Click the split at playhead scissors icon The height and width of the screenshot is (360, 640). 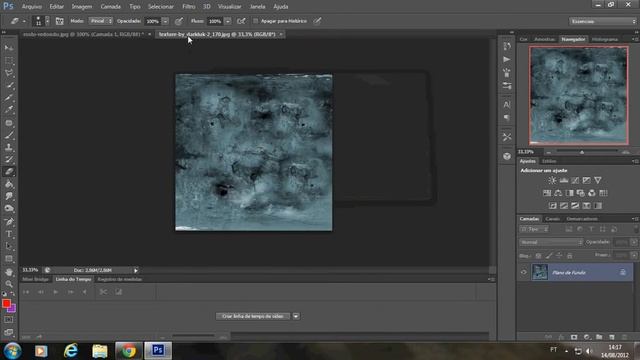pyautogui.click(x=103, y=292)
